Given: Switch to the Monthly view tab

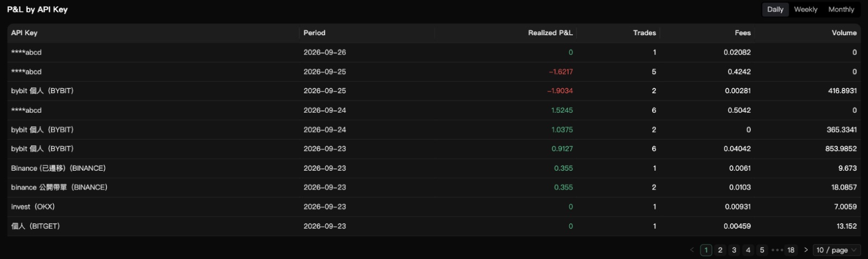Looking at the screenshot, I should (x=841, y=9).
